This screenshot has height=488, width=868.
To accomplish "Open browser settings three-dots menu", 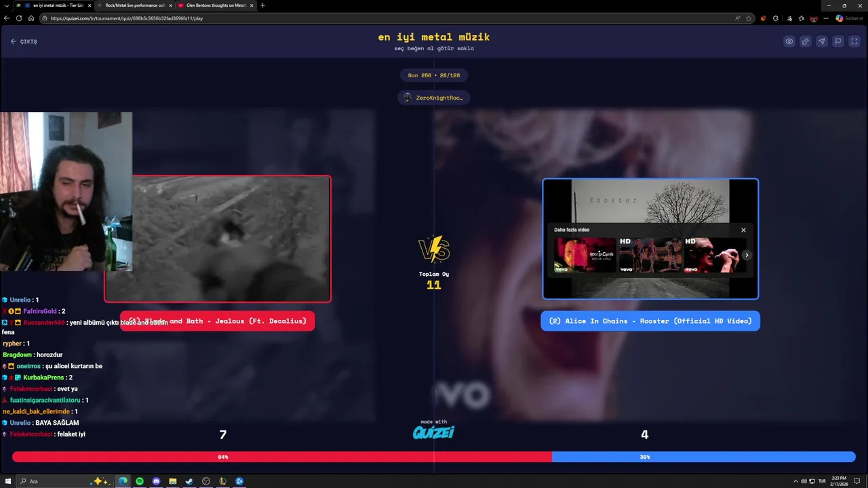I will click(x=826, y=18).
